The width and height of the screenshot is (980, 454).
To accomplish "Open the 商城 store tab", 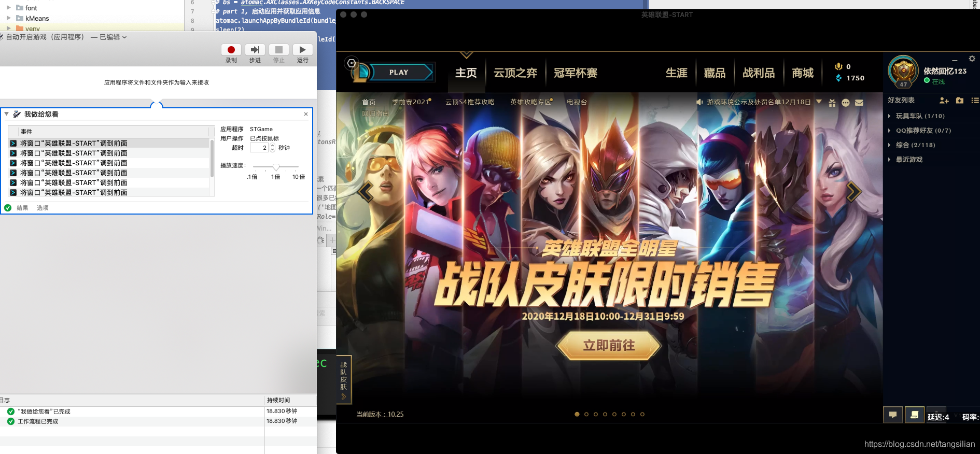I will click(803, 73).
